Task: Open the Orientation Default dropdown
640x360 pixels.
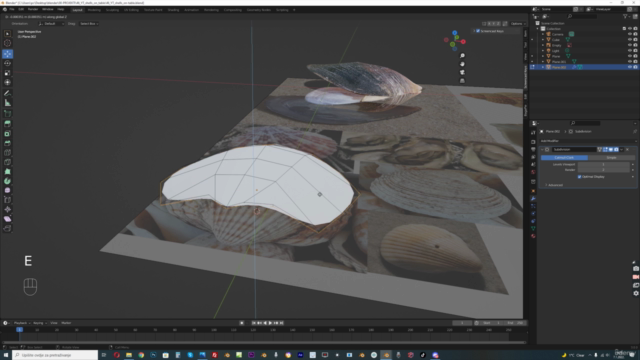Action: point(51,24)
